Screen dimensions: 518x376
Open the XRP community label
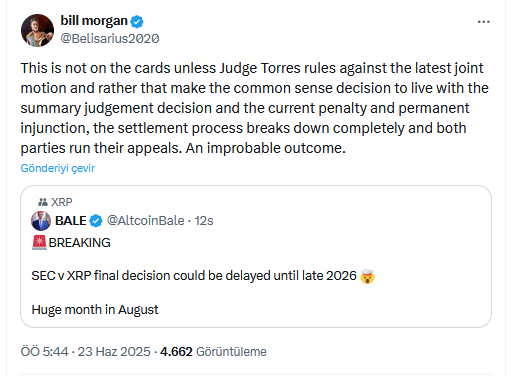click(x=61, y=202)
